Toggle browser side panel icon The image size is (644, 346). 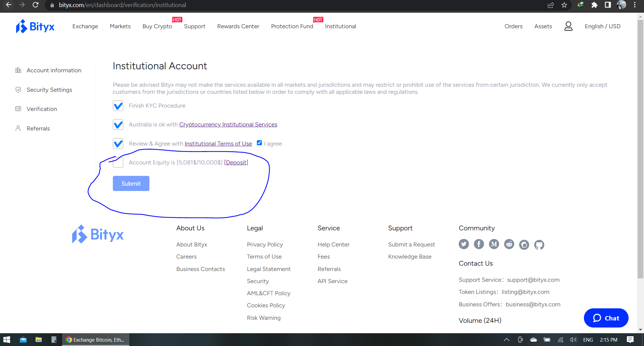(608, 5)
